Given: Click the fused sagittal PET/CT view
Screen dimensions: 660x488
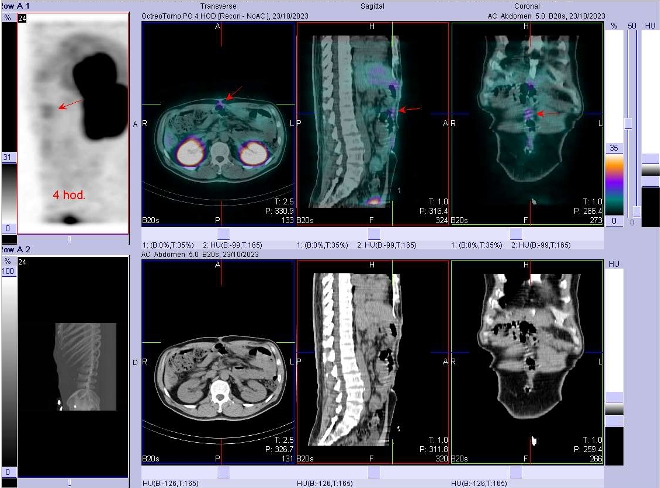Looking at the screenshot, I should pyautogui.click(x=373, y=120).
